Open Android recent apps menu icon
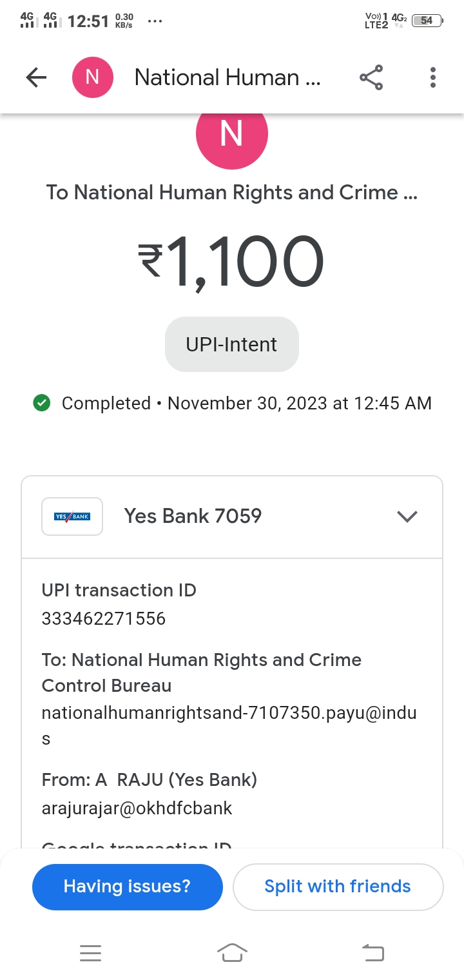This screenshot has height=980, width=464. 90,953
